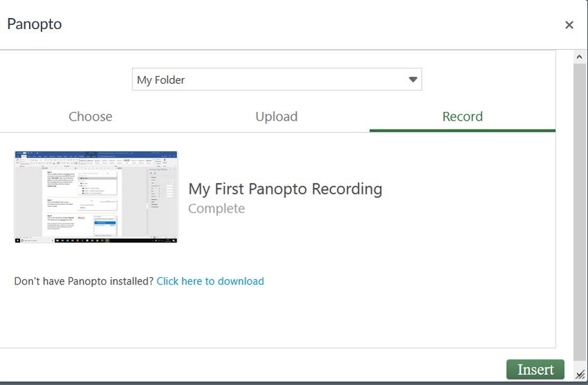Image resolution: width=588 pixels, height=385 pixels.
Task: Click the My First Panopto Recording title
Action: [285, 189]
